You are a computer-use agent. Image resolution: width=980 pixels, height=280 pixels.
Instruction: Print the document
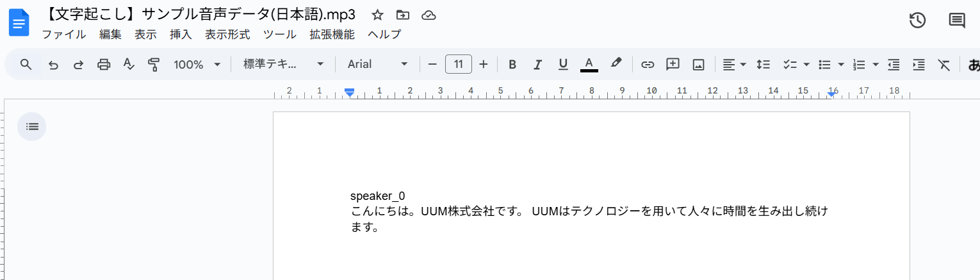pyautogui.click(x=104, y=64)
